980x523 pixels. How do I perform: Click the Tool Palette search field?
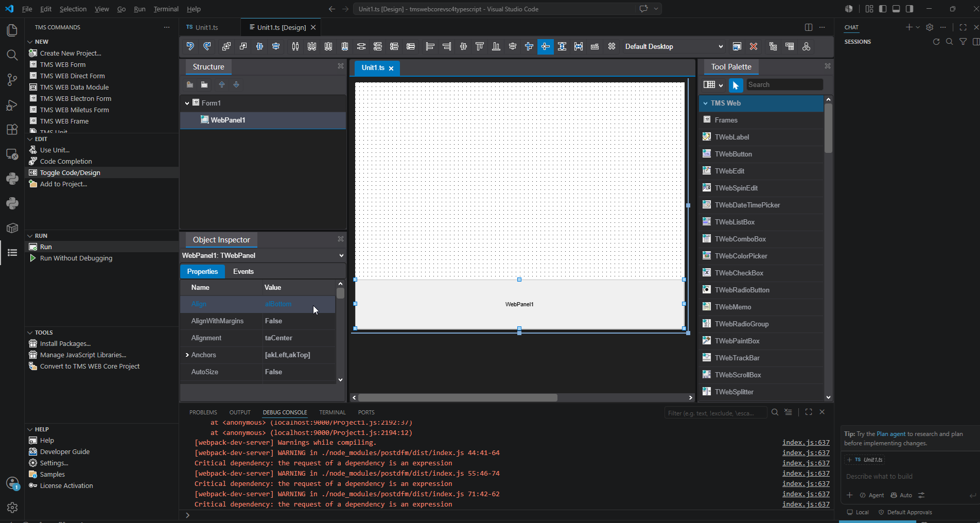(x=784, y=85)
